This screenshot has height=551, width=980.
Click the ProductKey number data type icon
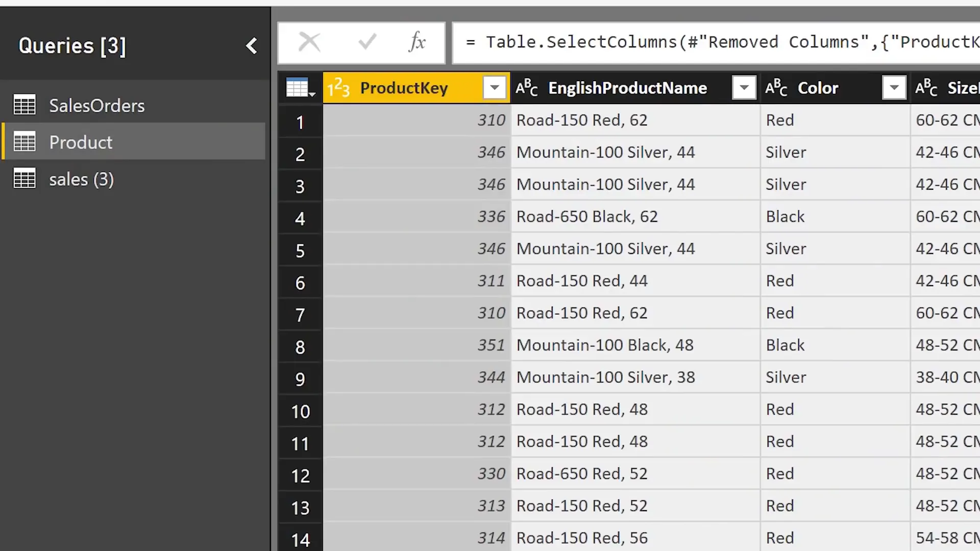[x=338, y=88]
